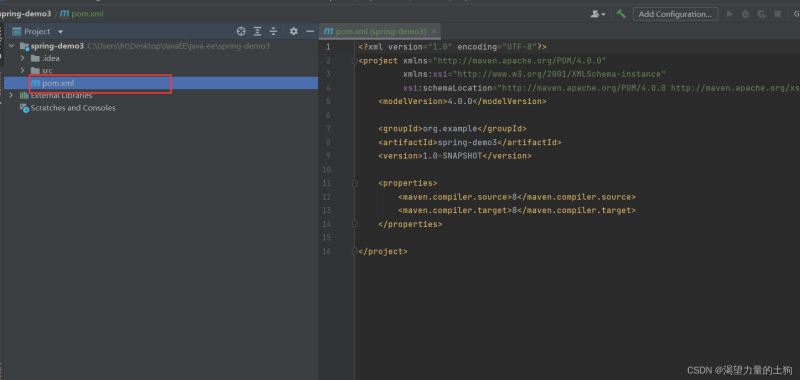800x380 pixels.
Task: Open Project panel gear settings
Action: click(293, 31)
